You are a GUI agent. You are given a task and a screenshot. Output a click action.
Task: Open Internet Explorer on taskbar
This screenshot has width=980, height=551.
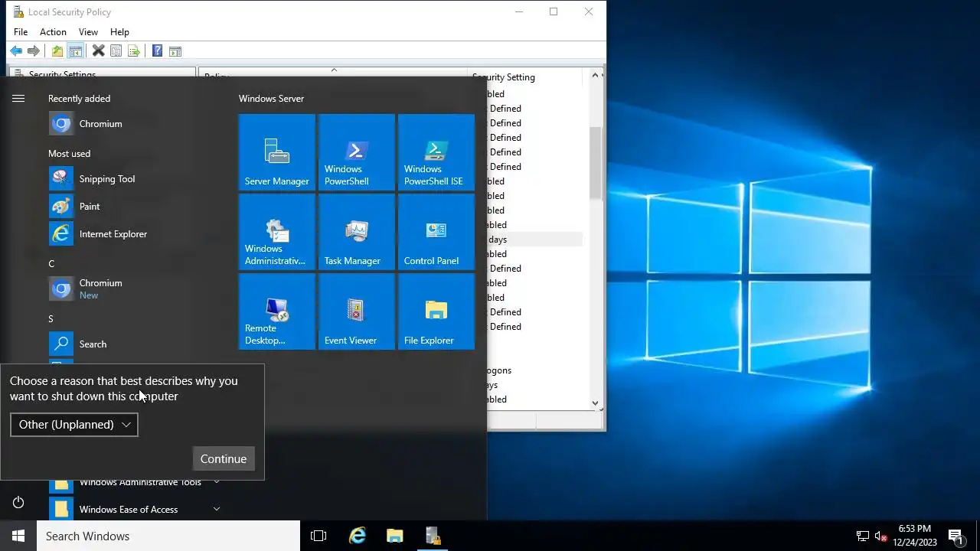pyautogui.click(x=358, y=536)
